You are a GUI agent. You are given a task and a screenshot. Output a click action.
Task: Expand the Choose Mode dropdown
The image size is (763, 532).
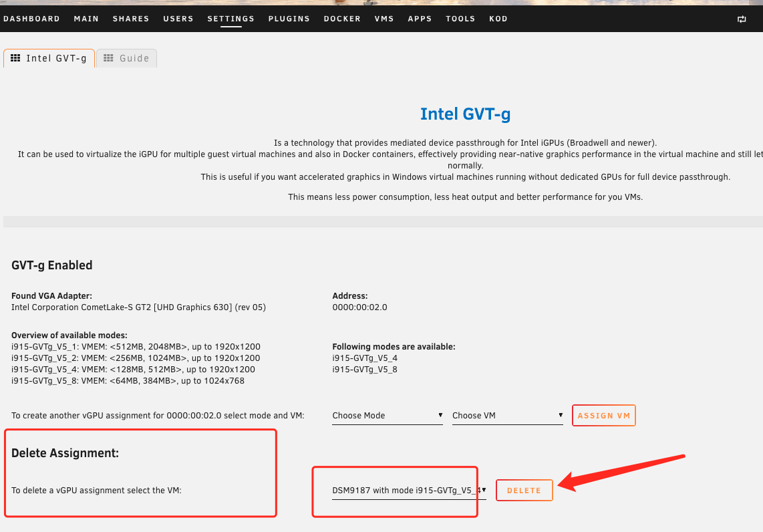pyautogui.click(x=388, y=415)
